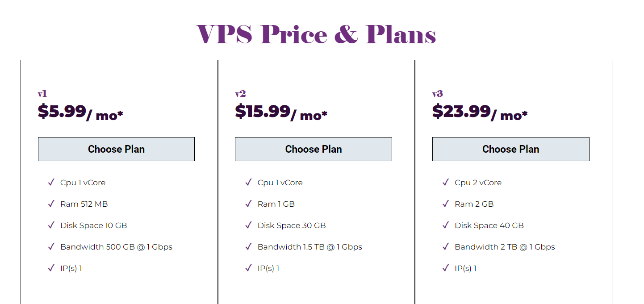The width and height of the screenshot is (644, 304).
Task: Click the v2 plan name label
Action: point(240,94)
